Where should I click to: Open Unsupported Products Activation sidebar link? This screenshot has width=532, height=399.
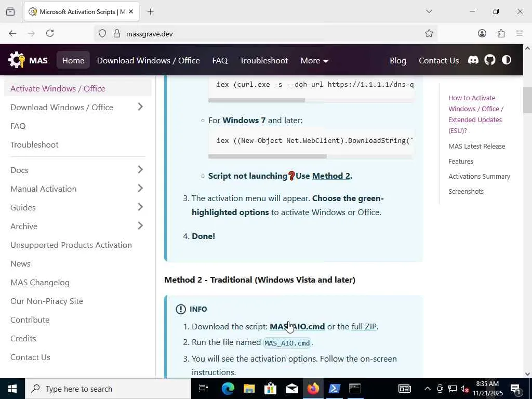[71, 245]
